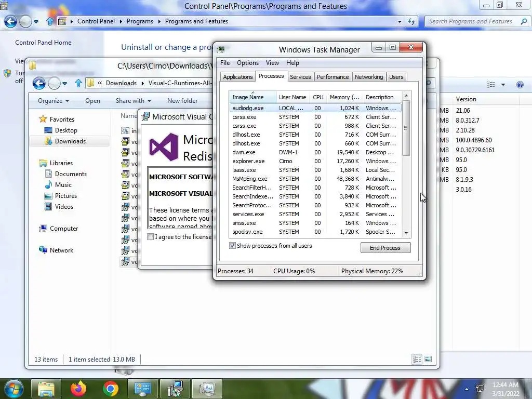
Task: Select Documents library
Action: pyautogui.click(x=71, y=174)
